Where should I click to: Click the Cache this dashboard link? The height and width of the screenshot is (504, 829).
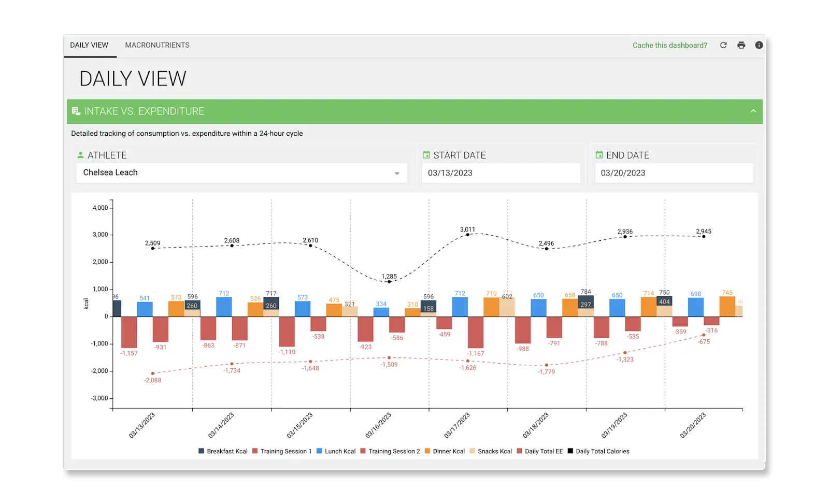tap(669, 45)
